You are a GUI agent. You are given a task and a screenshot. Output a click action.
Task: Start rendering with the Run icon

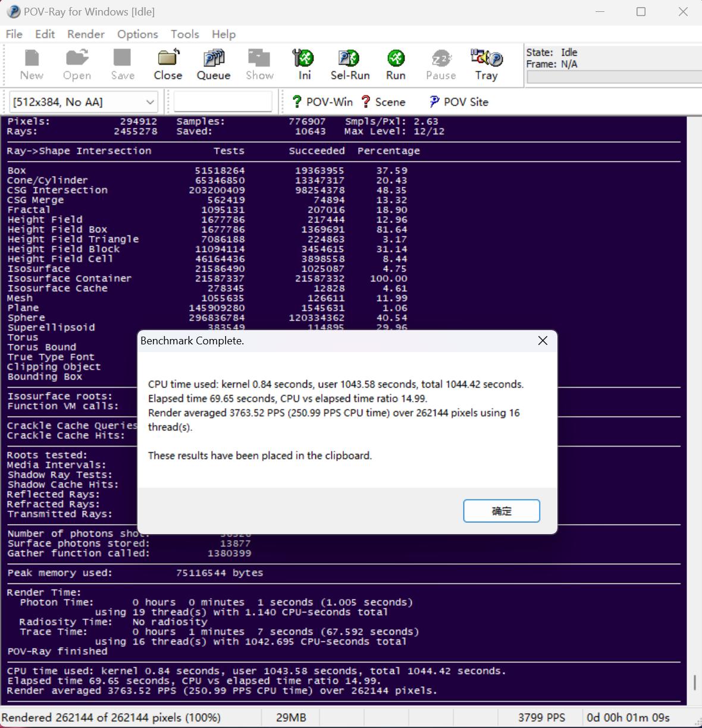point(396,64)
